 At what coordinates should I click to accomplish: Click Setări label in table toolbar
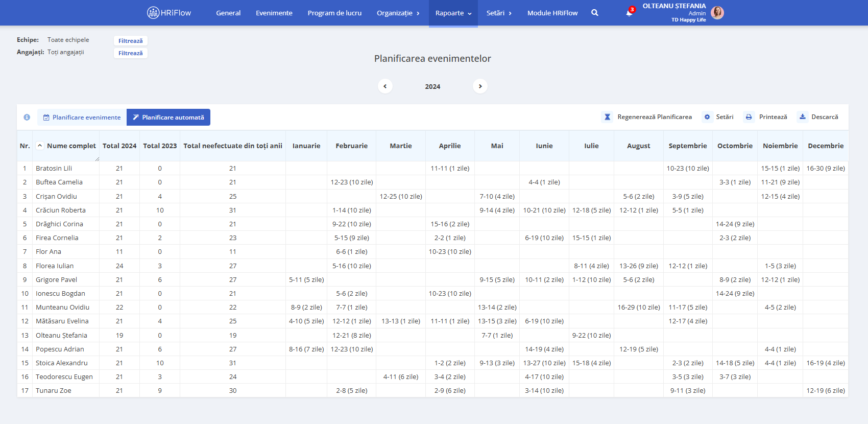[x=725, y=117]
